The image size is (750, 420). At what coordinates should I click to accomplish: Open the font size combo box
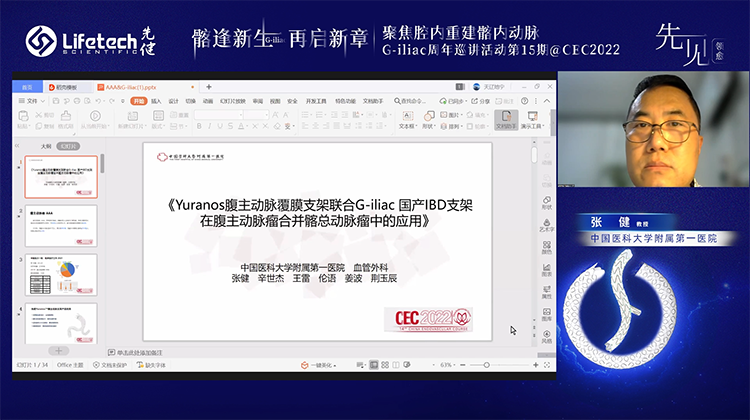(256, 115)
